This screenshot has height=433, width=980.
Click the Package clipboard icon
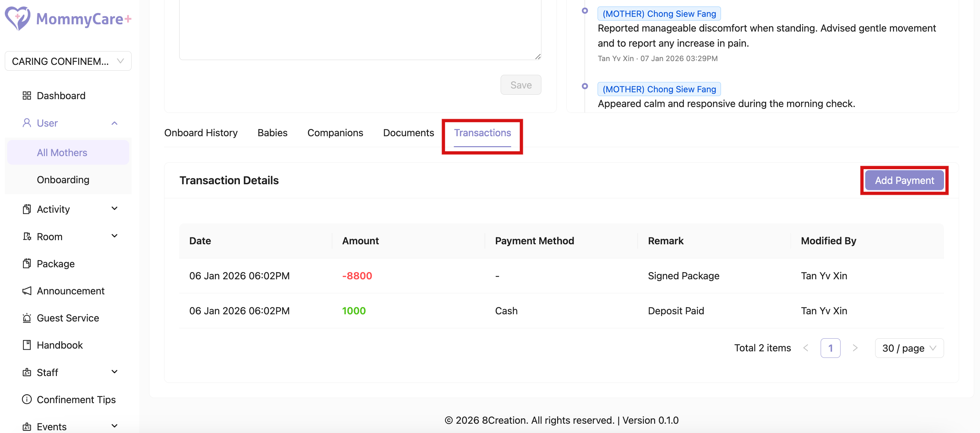click(27, 264)
